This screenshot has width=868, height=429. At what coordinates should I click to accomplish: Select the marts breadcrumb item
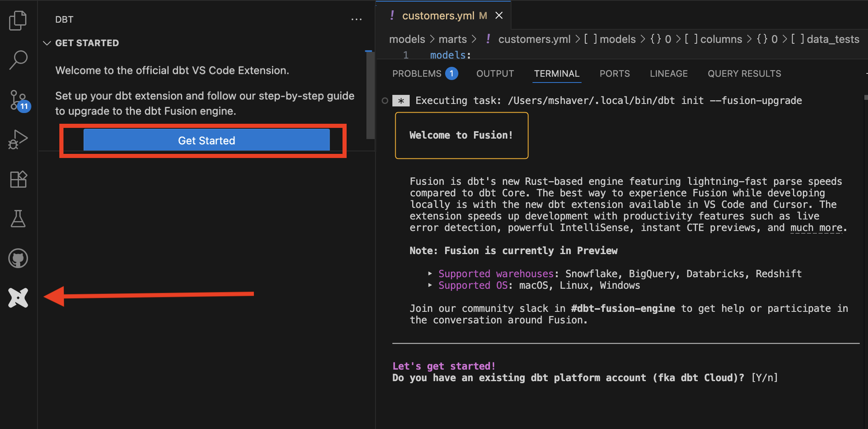[x=453, y=39]
